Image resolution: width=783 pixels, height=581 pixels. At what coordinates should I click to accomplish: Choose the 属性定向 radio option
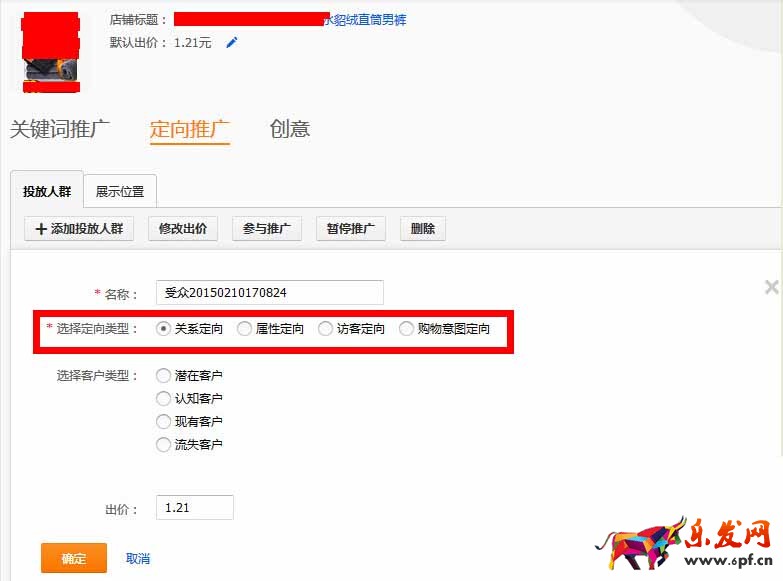pos(245,328)
